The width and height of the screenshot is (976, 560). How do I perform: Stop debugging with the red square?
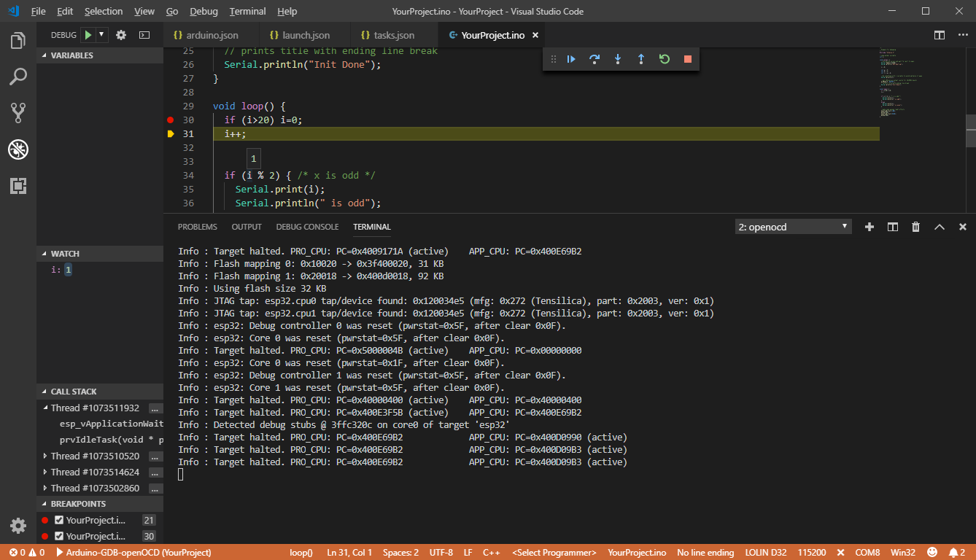(687, 59)
